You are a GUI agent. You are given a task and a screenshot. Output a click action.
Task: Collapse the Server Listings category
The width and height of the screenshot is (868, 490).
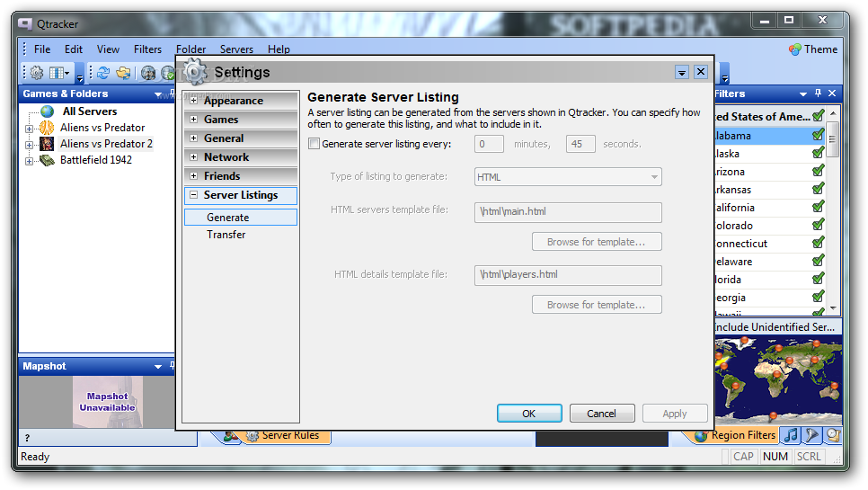click(x=194, y=195)
